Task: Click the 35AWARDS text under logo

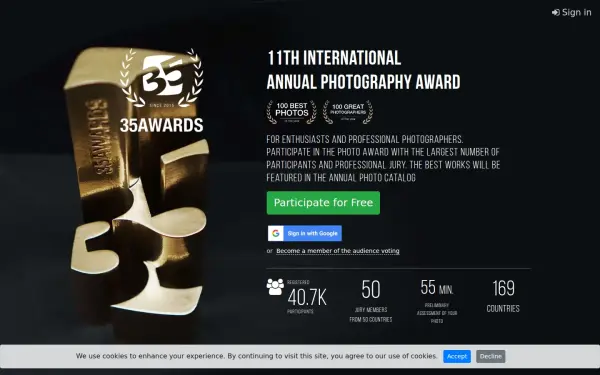Action: (x=161, y=125)
